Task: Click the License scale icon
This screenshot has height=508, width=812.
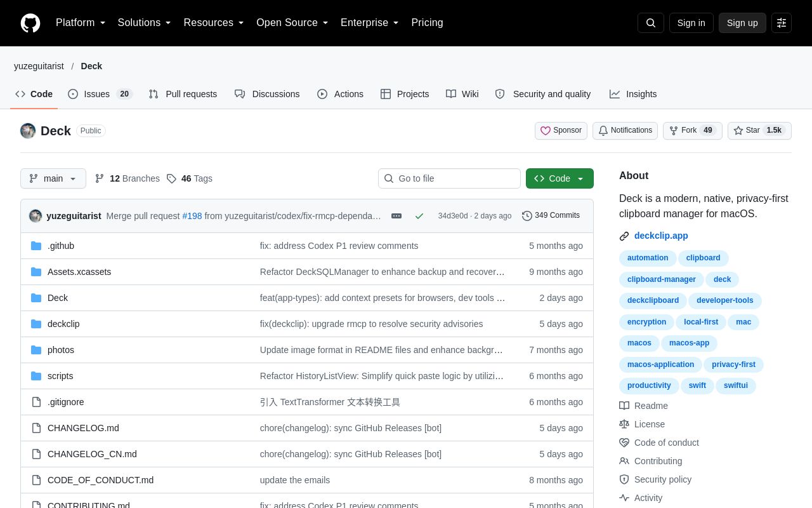Action: (624, 424)
